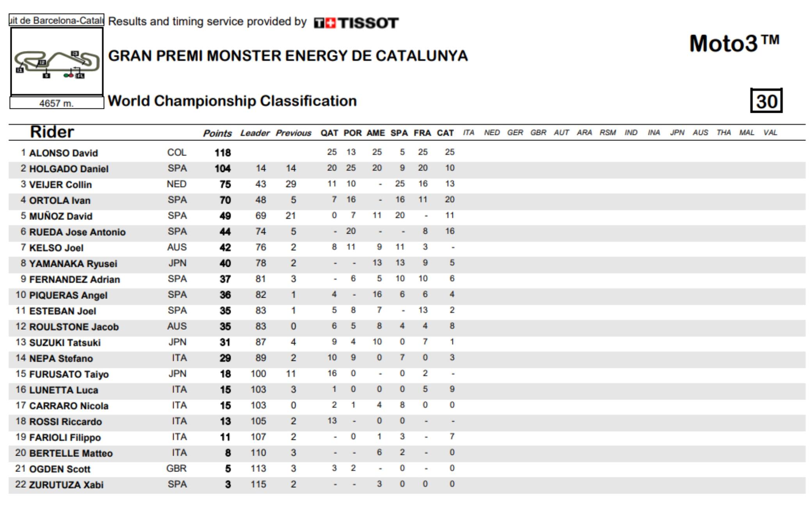Select the Points column header

tap(217, 133)
